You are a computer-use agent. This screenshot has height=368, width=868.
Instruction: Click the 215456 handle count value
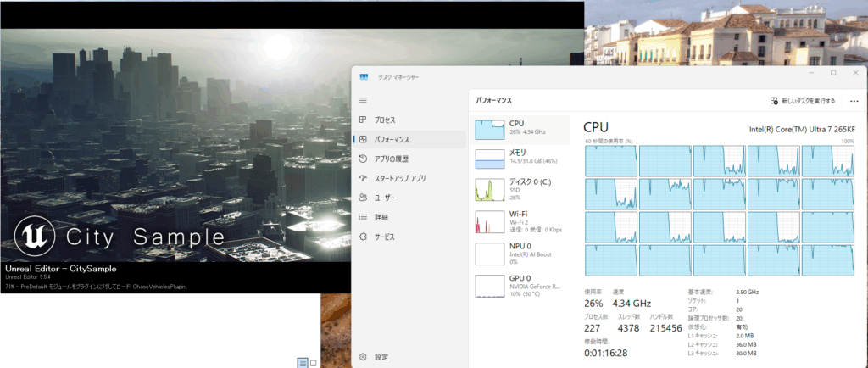click(x=665, y=328)
